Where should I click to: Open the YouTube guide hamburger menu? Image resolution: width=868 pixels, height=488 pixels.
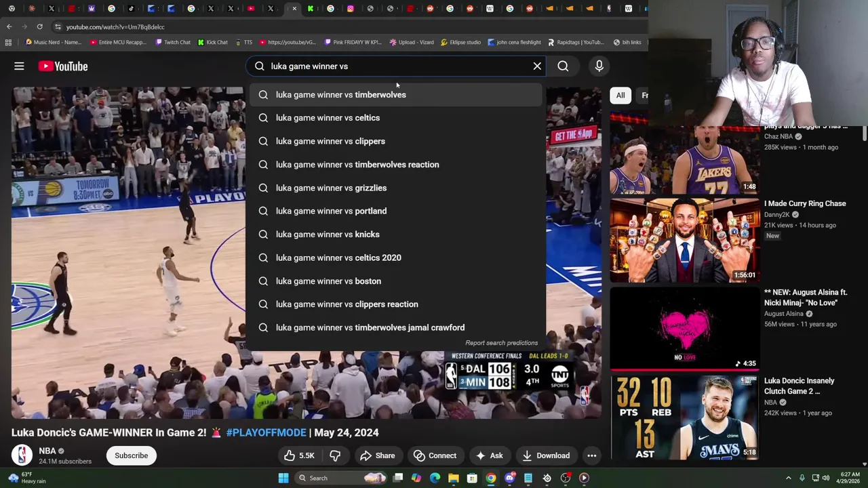pyautogui.click(x=19, y=66)
